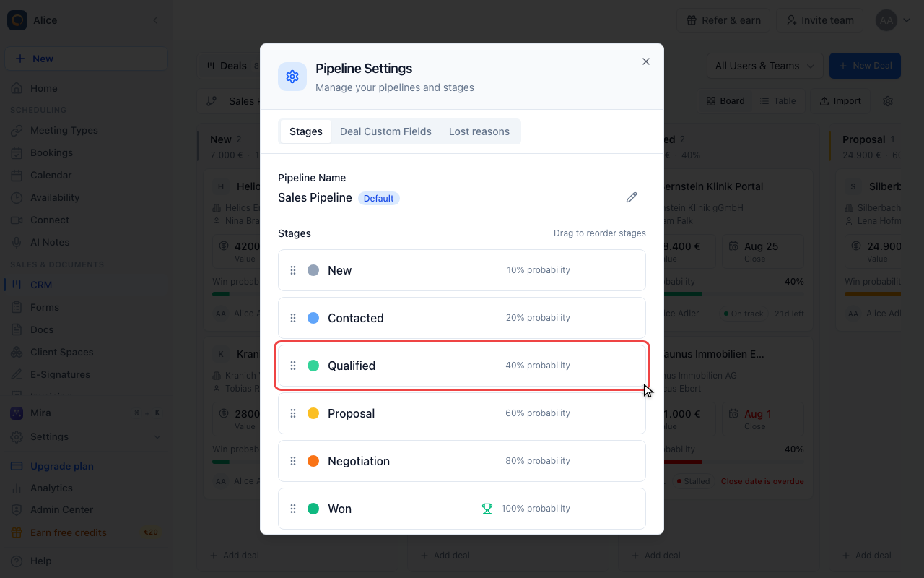
Task: Switch to Table view
Action: (778, 101)
